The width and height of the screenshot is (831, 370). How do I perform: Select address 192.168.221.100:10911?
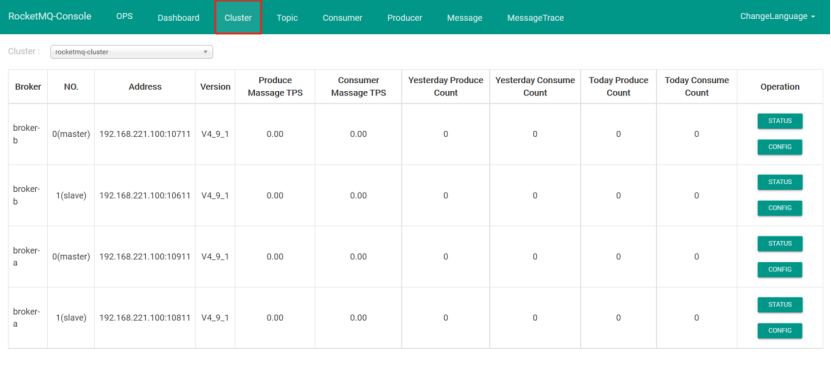(x=145, y=257)
